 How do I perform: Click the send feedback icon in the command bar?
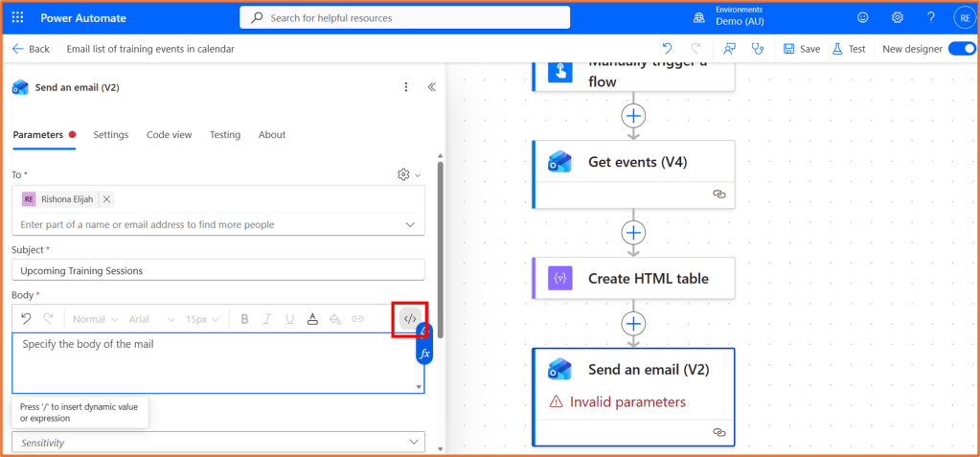click(730, 49)
